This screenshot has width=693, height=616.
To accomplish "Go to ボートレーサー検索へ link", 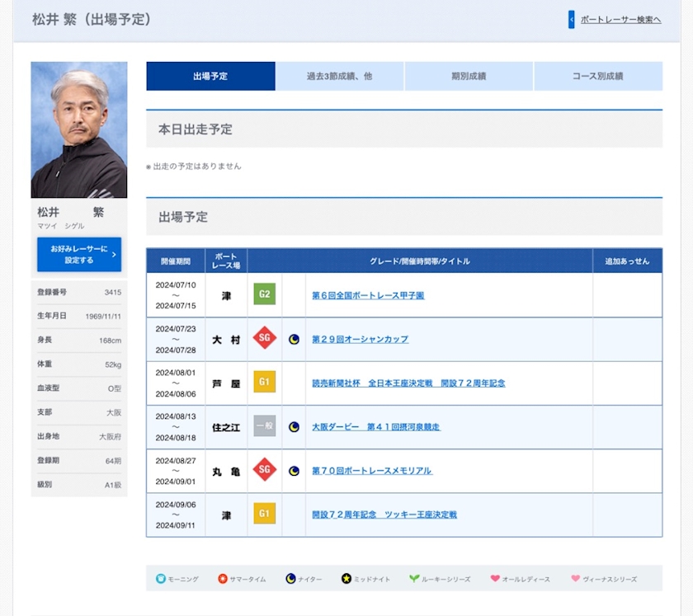I will click(x=620, y=20).
